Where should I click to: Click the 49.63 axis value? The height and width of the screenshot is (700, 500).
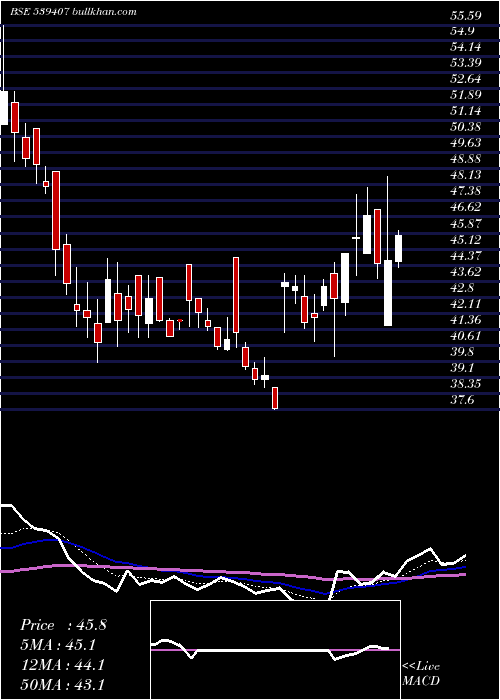[x=466, y=143]
